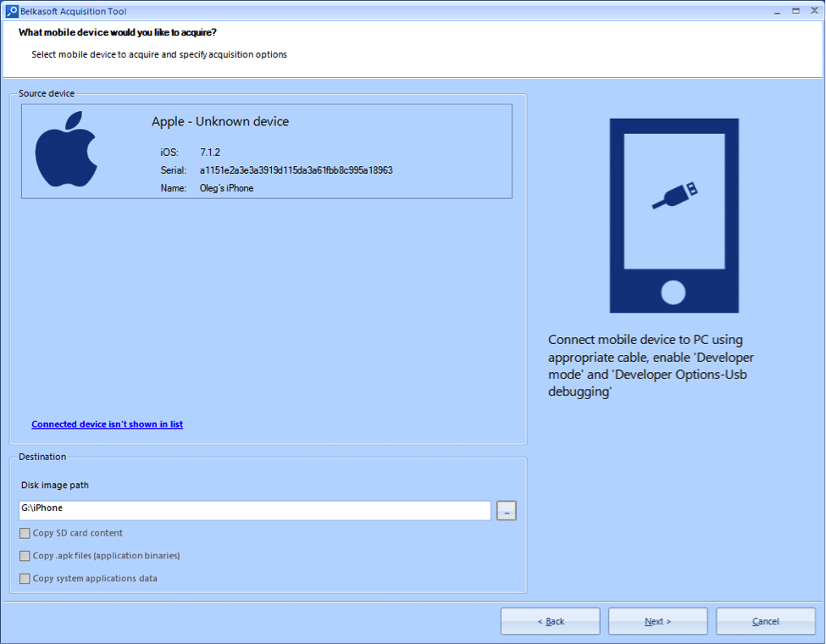The image size is (826, 644).
Task: Open the 'Connected device isn't shown in list' link
Action: click(107, 425)
